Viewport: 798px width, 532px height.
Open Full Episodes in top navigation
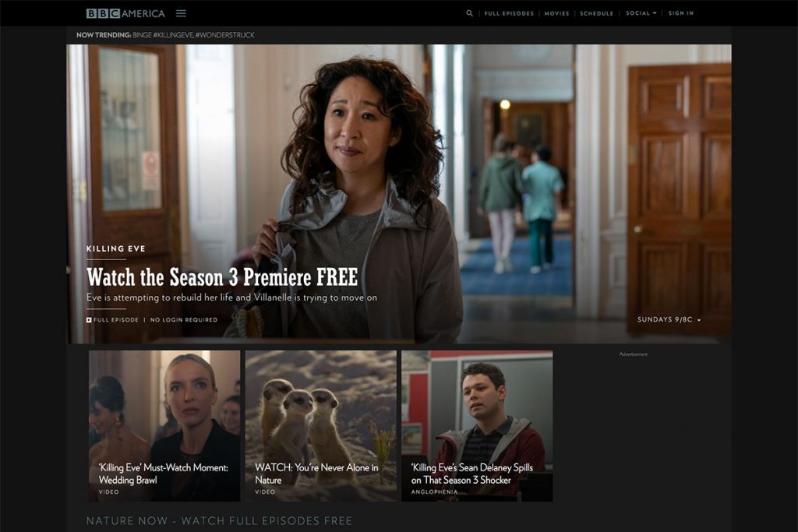pos(509,13)
